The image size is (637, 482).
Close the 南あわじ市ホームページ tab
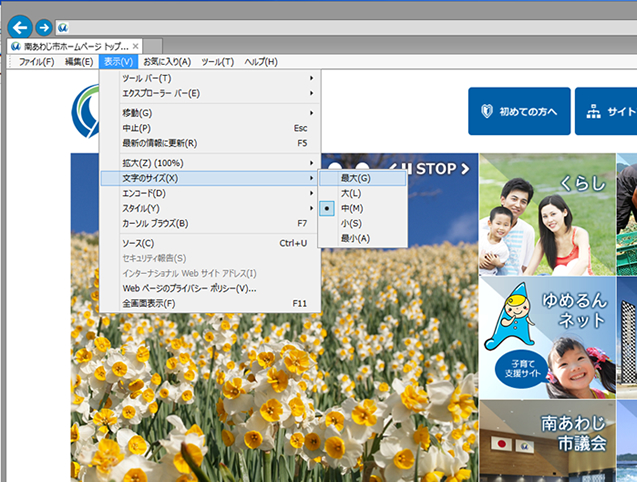click(136, 46)
